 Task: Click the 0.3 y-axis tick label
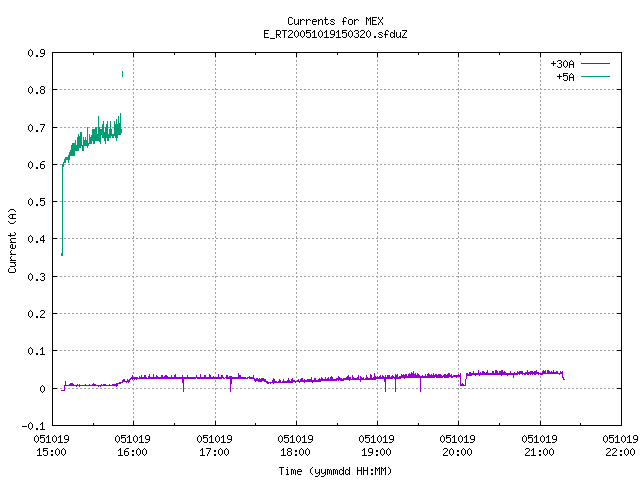click(36, 277)
